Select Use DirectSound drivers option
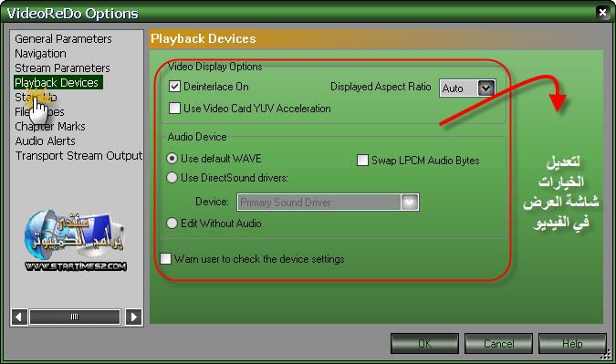 (172, 178)
